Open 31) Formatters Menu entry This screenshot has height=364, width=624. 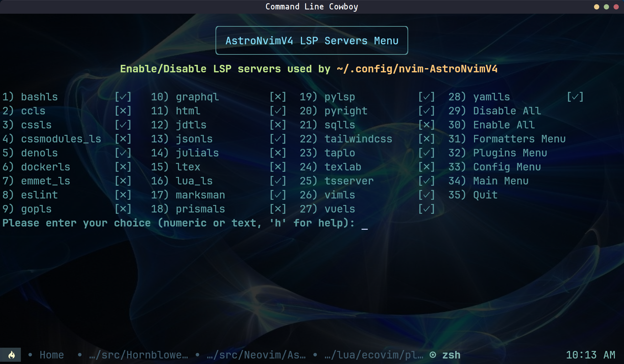click(x=507, y=139)
